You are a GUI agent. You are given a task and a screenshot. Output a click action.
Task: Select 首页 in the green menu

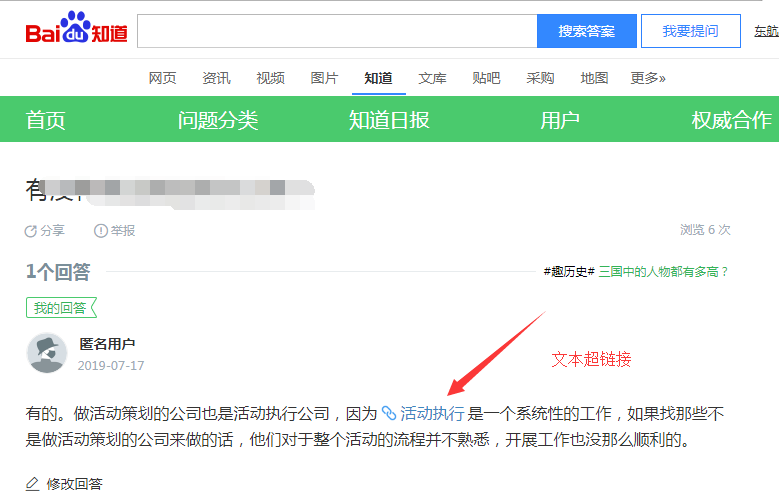coord(46,120)
